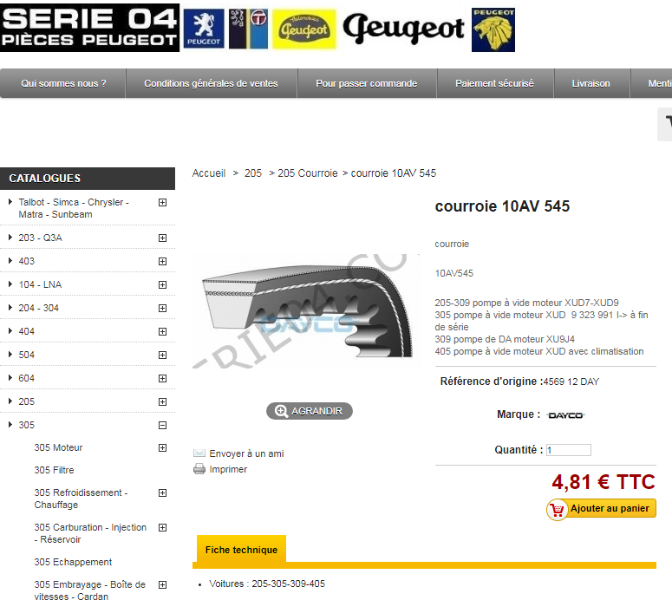Open 205 Courroie breadcrumb link
Image resolution: width=672 pixels, height=600 pixels.
(x=308, y=173)
